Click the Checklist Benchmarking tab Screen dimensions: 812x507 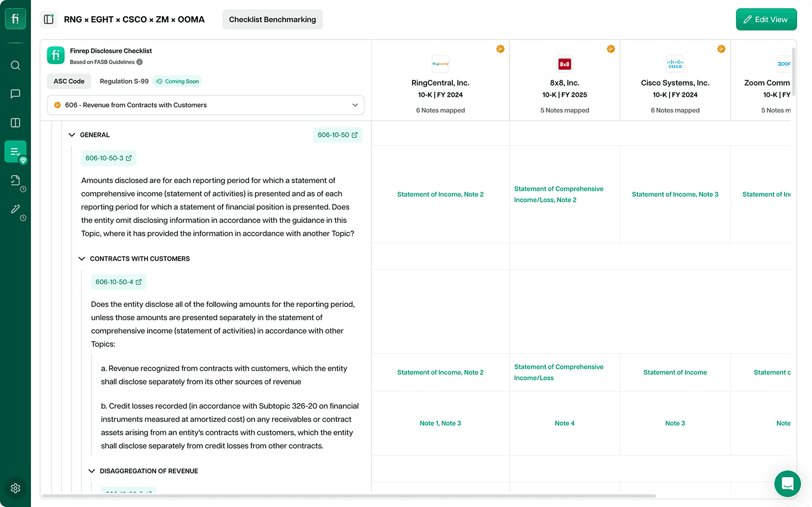tap(272, 19)
